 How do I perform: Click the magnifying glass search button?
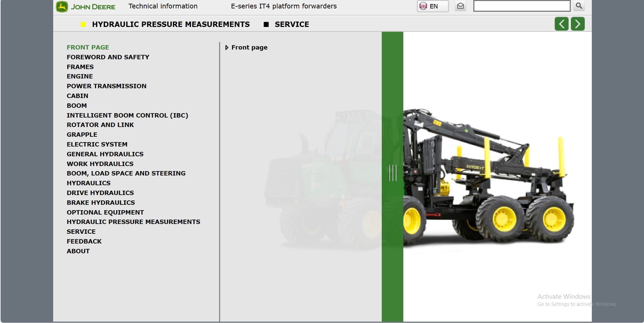[579, 6]
